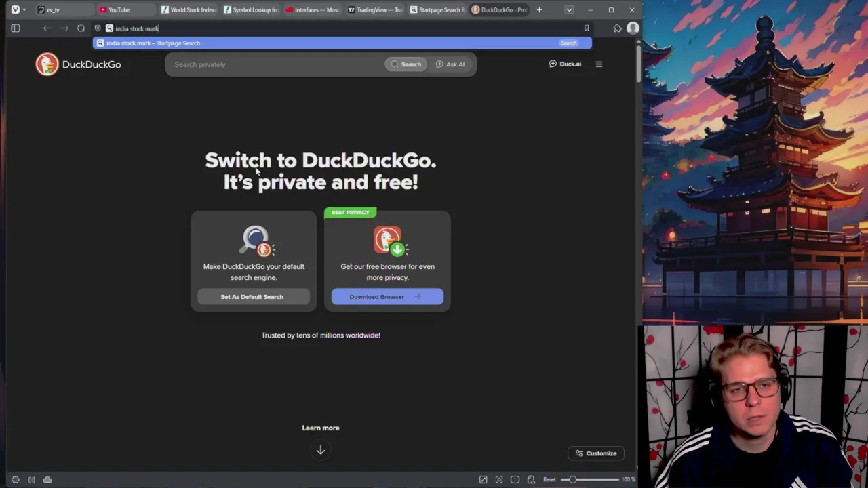The image size is (868, 488).
Task: Click the DuckDuckGo Search button
Action: click(406, 64)
